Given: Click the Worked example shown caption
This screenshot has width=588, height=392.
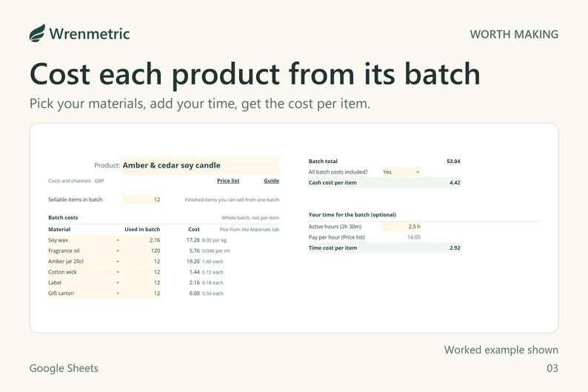Looking at the screenshot, I should [x=501, y=350].
